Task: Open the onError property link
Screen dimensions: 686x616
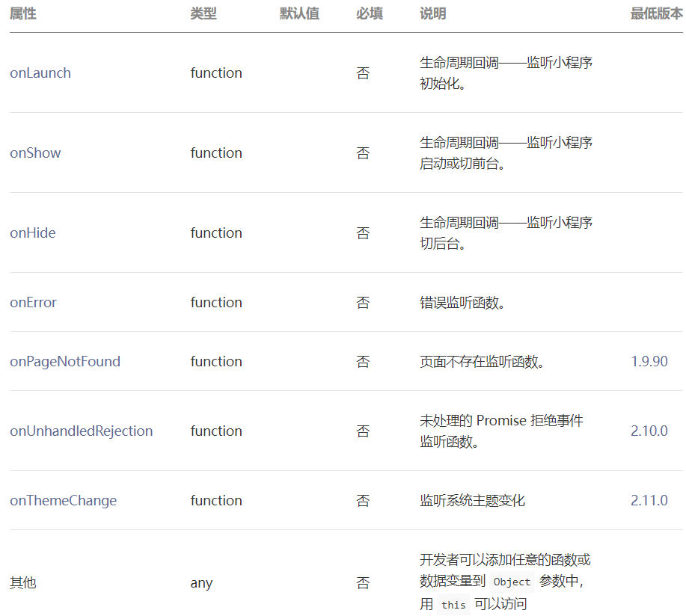Action: (33, 302)
